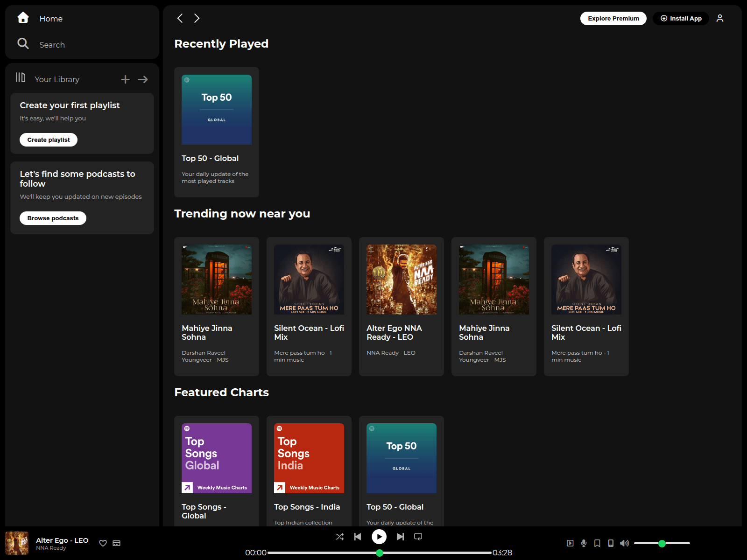The height and width of the screenshot is (560, 747).
Task: Click Your Library label
Action: click(x=57, y=79)
